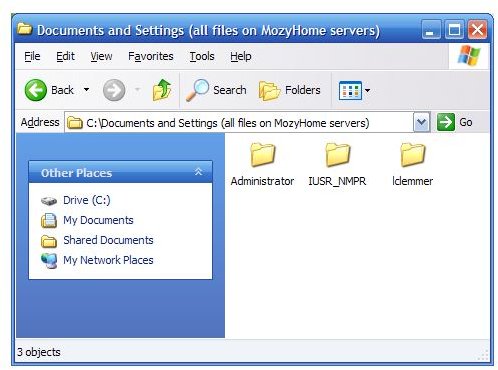Screen dimensions: 498x370
Task: Click the green Go arrow button
Action: (446, 122)
